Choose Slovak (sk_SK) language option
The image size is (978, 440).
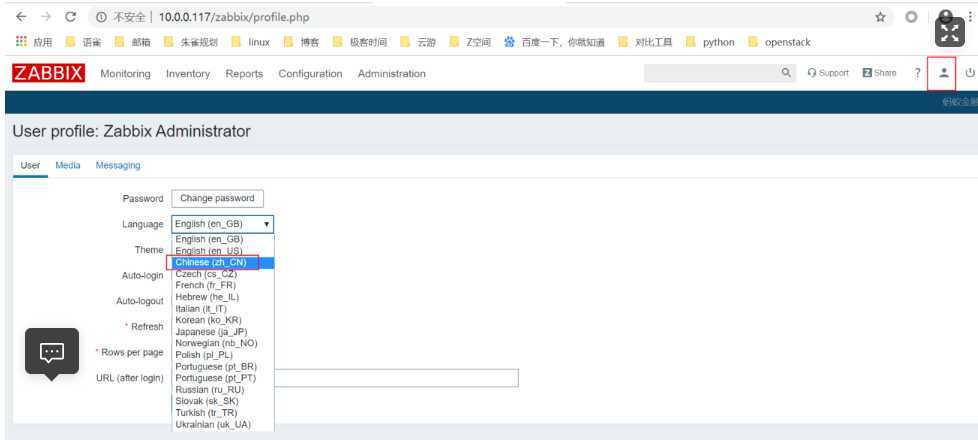(x=223, y=401)
